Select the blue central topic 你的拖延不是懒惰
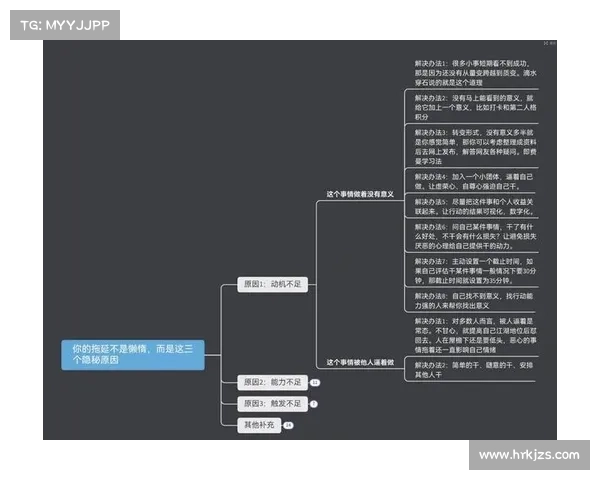The height and width of the screenshot is (480, 600). 133,354
